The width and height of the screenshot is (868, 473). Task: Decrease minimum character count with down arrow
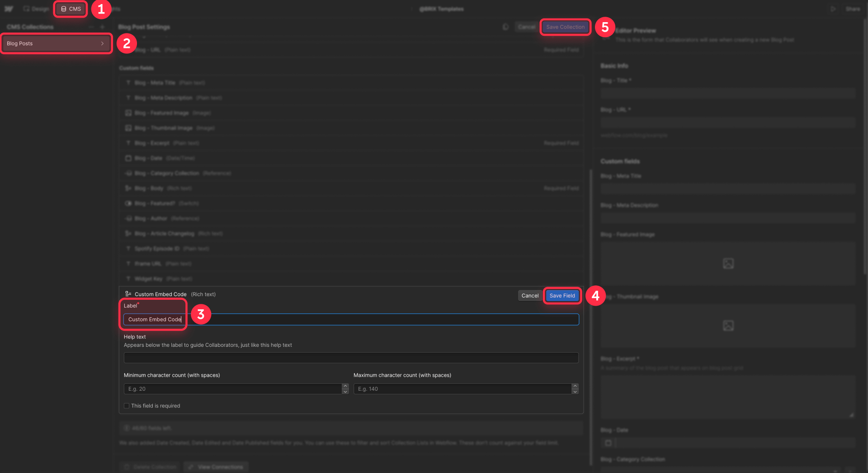(345, 391)
